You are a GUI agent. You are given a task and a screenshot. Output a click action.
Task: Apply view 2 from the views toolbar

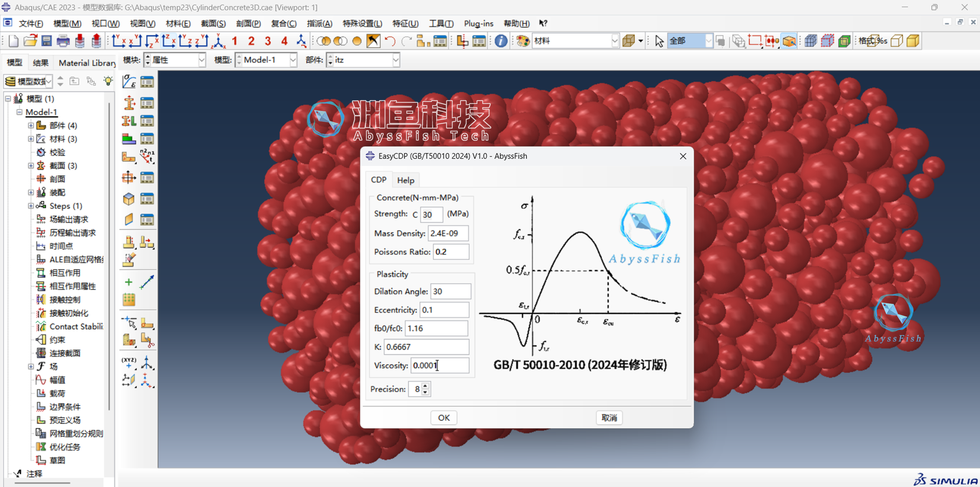point(251,41)
